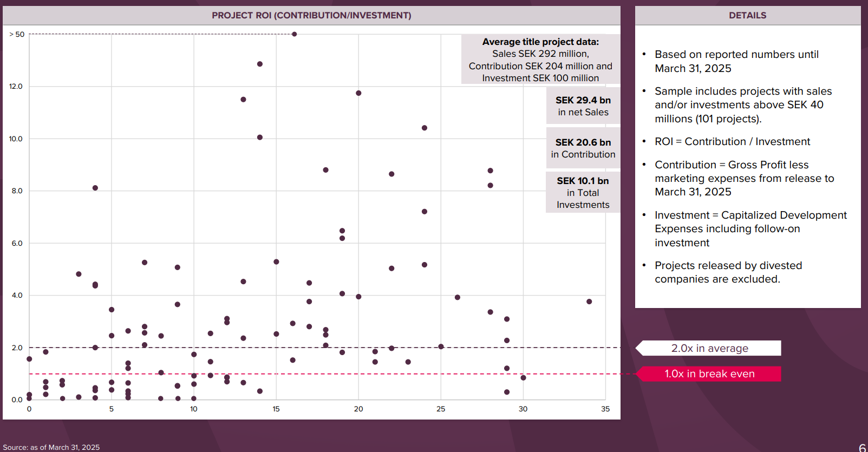The image size is (868, 452).
Task: Click 'Investment SEK 100 million' line
Action: 540,78
